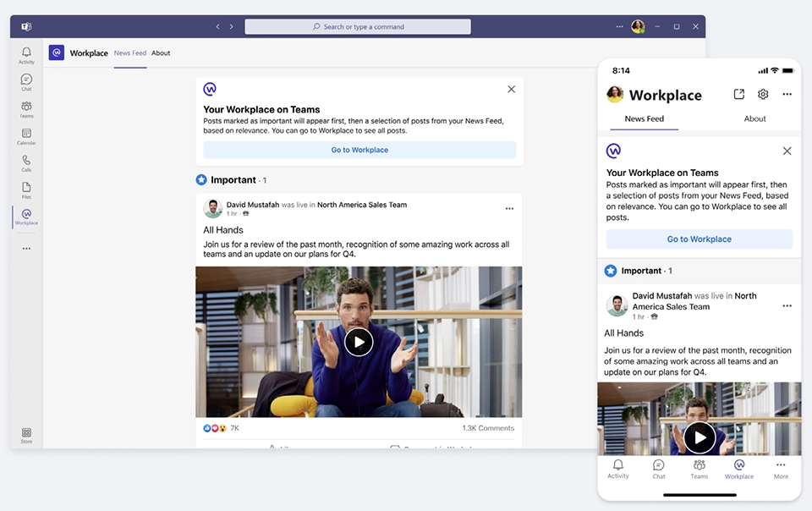
Task: Click the desktop post '1 hr' timestamp
Action: (232, 214)
